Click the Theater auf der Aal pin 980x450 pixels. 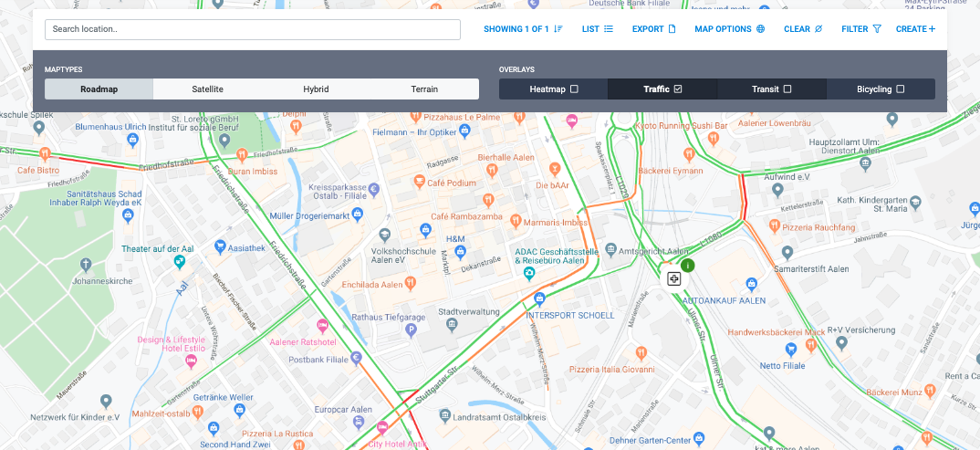pyautogui.click(x=180, y=261)
